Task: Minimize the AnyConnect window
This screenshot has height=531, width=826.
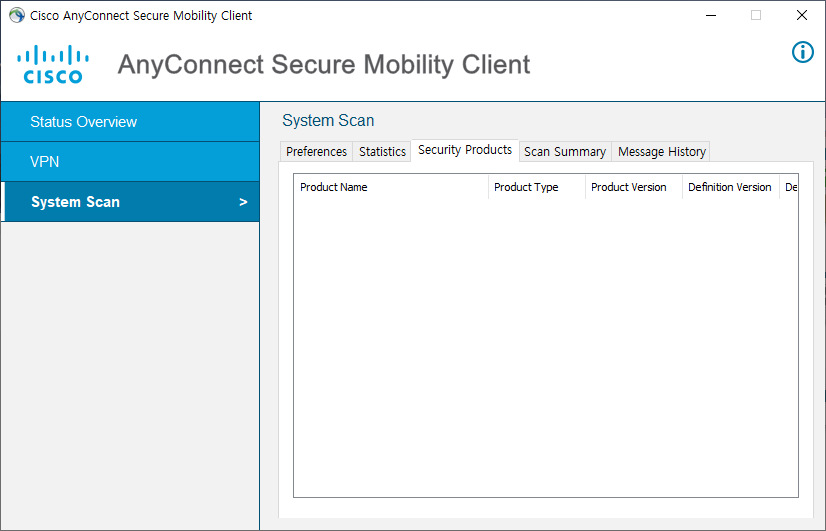Action: 711,15
